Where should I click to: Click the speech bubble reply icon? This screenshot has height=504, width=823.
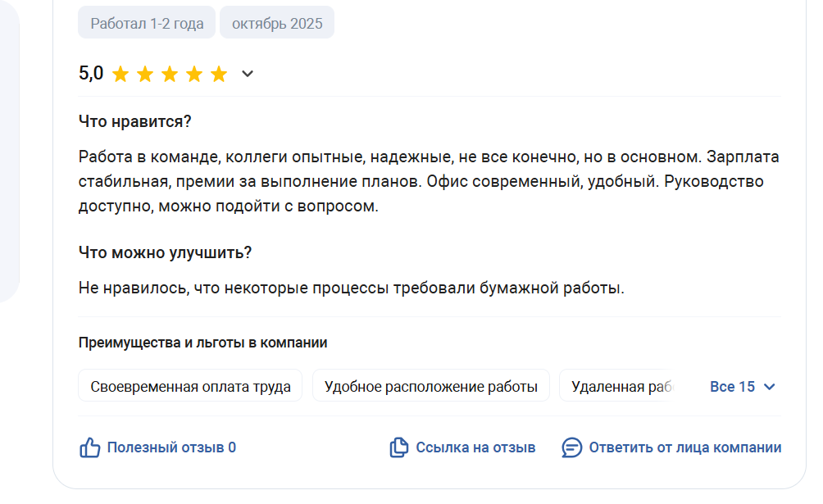pyautogui.click(x=571, y=447)
